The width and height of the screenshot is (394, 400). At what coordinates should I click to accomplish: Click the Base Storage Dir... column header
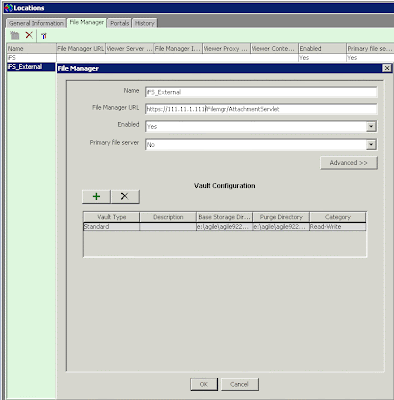(x=224, y=217)
